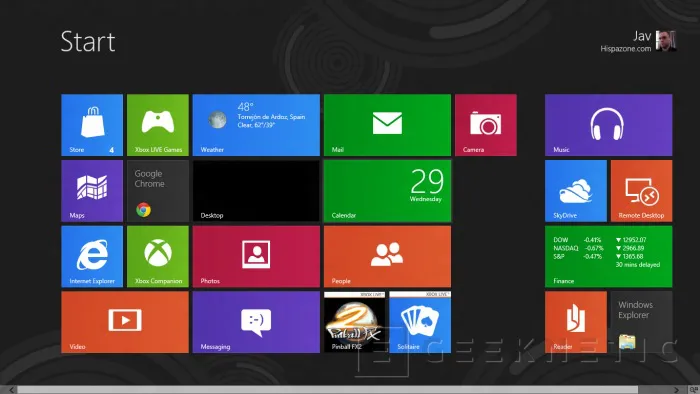Screen dimensions: 700x394
Task: Open the Desktop tile
Action: [x=256, y=191]
